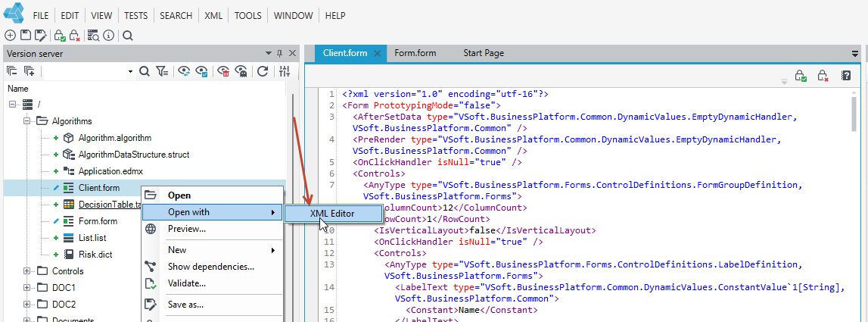The image size is (868, 322).
Task: Open the XML menu
Action: coord(213,15)
